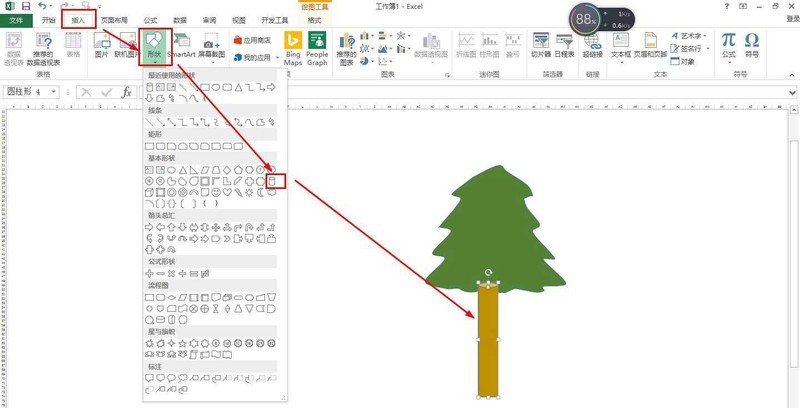The height and width of the screenshot is (408, 800).
Task: Select the plus sign under 公式形状
Action: tap(149, 273)
